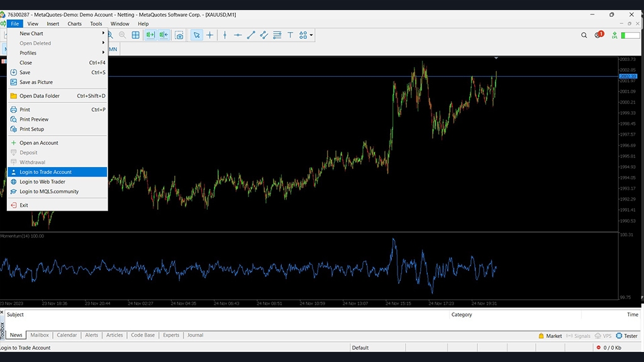Click the green LVL level icon
Screen dimensions: 644x362
pyautogui.click(x=614, y=35)
